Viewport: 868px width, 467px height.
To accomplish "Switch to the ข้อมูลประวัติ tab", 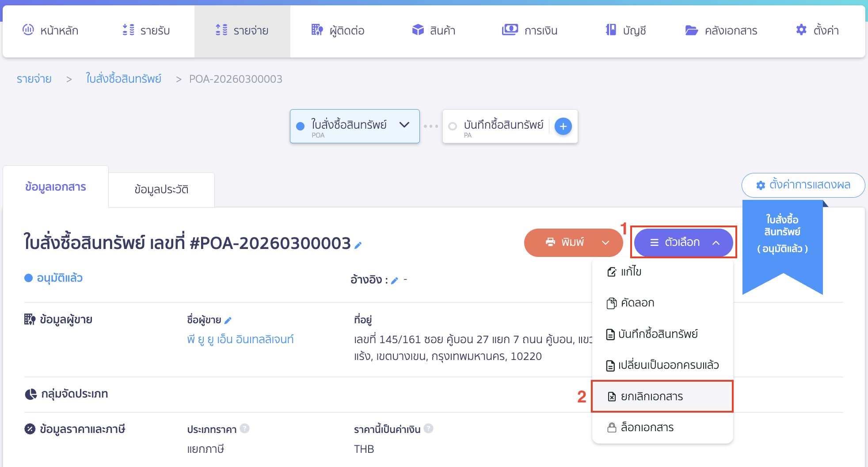I will tap(162, 189).
